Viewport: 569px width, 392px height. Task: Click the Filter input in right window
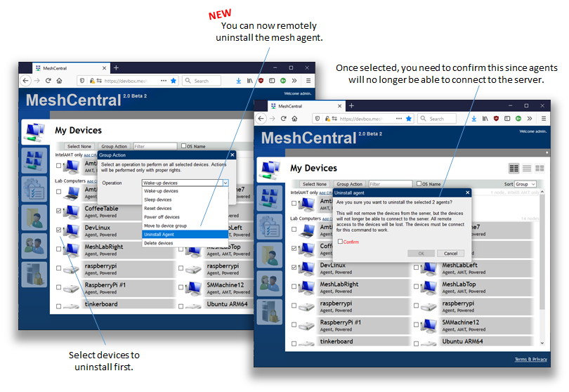[391, 184]
